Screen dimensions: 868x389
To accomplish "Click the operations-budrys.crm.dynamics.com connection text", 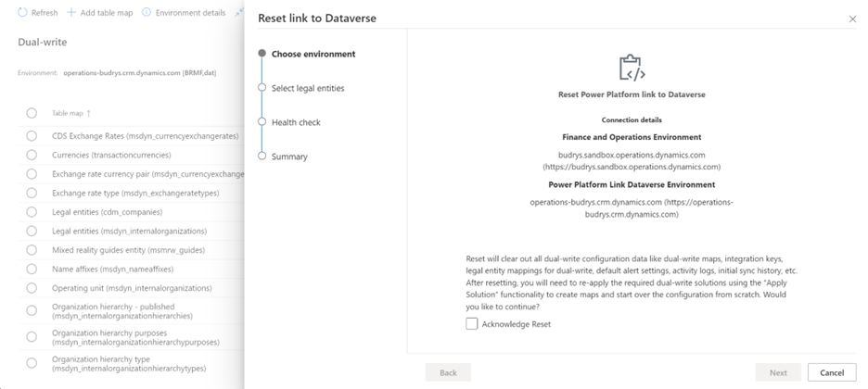I will click(x=632, y=208).
